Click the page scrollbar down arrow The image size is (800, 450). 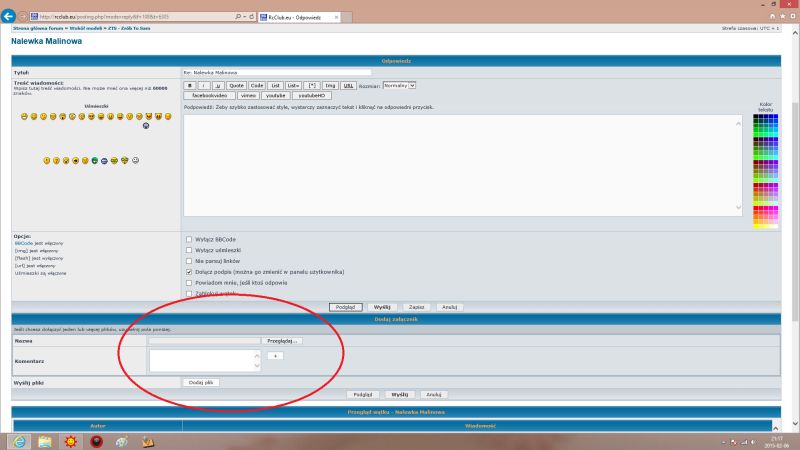pyautogui.click(x=795, y=423)
